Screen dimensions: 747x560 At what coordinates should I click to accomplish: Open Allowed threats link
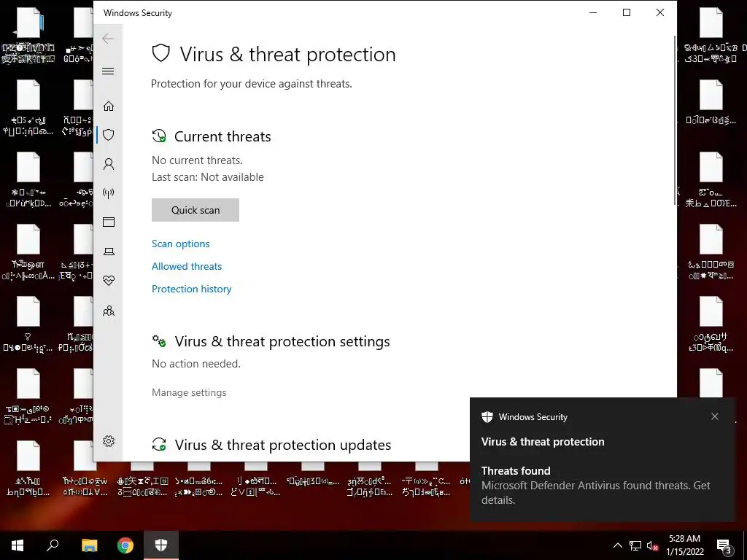tap(187, 266)
